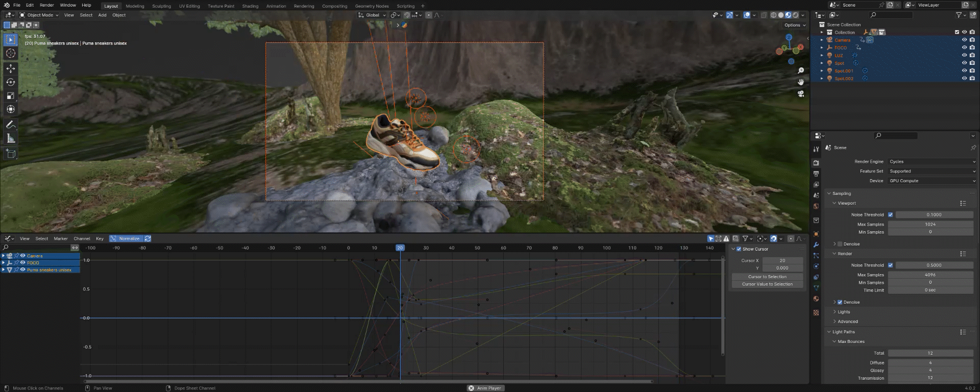
Task: Hide FOCO channel in graph editor
Action: point(22,262)
